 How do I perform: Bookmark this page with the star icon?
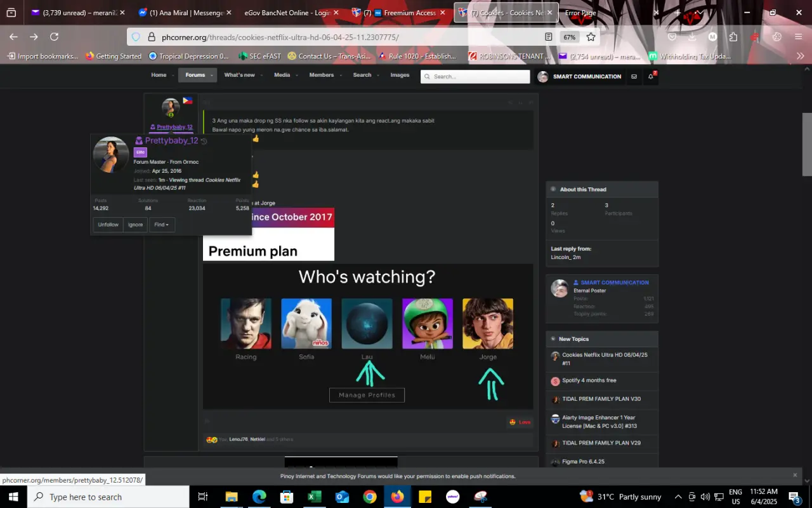(591, 37)
